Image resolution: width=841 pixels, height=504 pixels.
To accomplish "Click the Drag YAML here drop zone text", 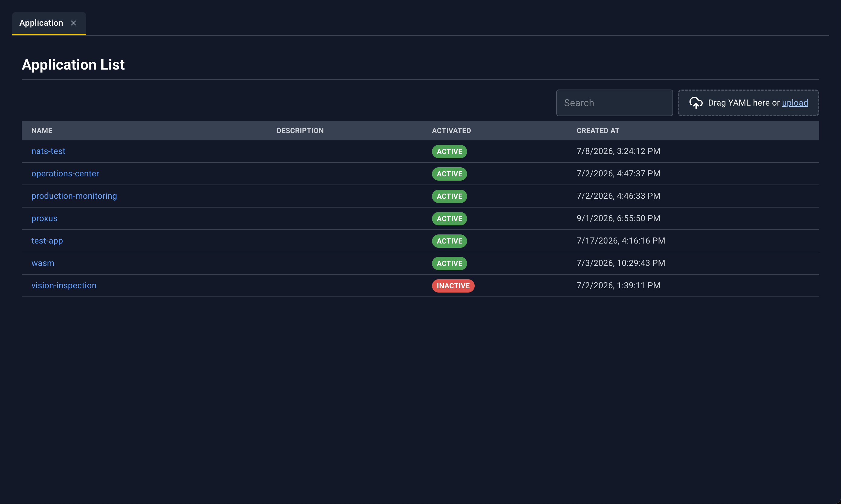I will pos(744,103).
